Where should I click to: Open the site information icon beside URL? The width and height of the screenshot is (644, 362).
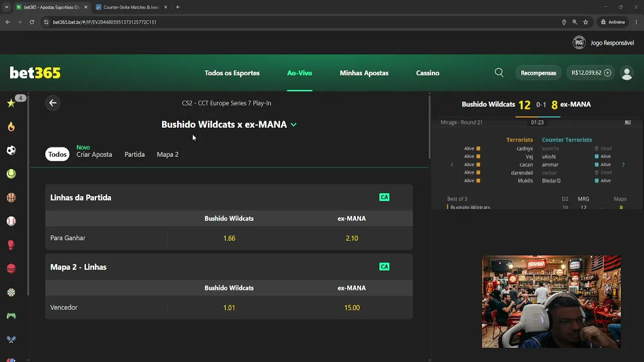[46, 22]
